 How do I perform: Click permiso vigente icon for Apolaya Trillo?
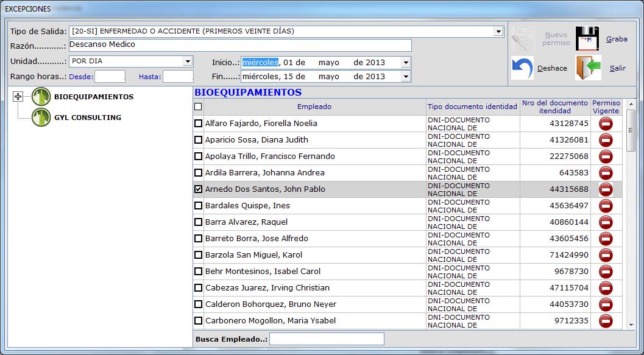[x=606, y=156]
